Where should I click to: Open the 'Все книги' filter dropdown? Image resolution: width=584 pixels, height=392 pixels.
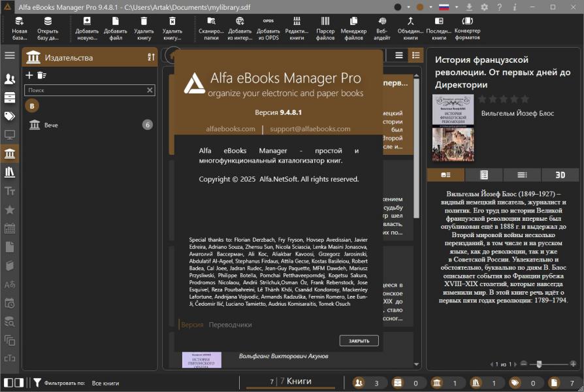[106, 383]
